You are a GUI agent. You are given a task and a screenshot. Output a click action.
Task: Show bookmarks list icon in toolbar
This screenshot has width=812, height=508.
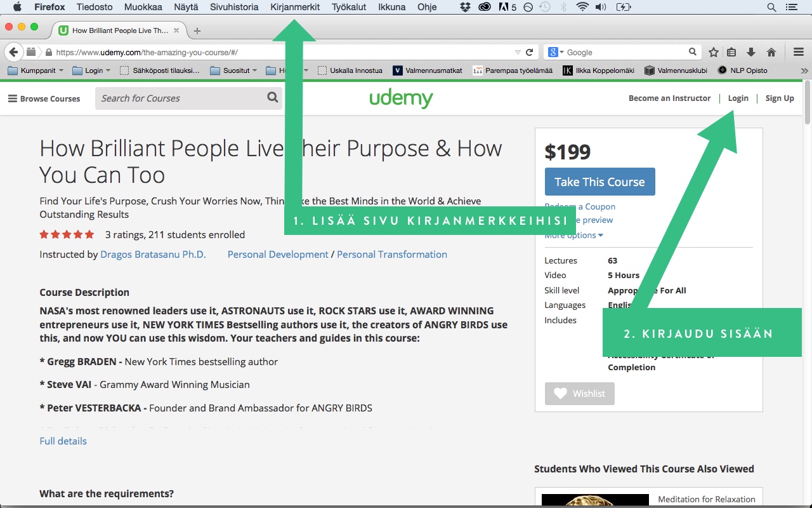click(x=731, y=52)
